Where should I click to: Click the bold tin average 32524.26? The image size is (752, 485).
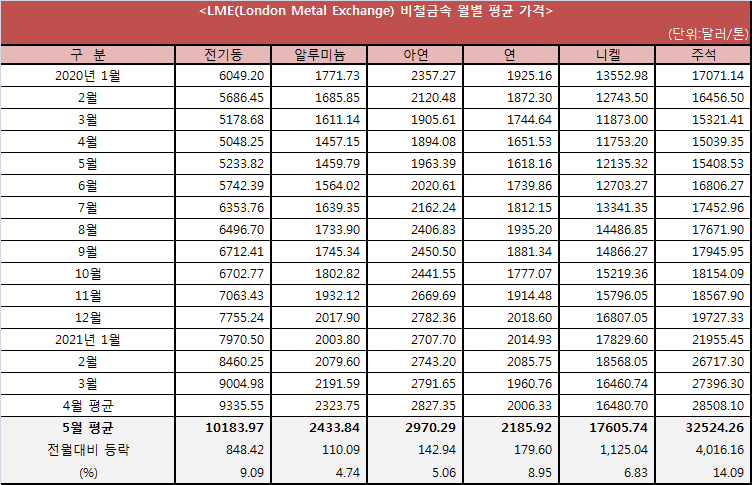click(715, 427)
